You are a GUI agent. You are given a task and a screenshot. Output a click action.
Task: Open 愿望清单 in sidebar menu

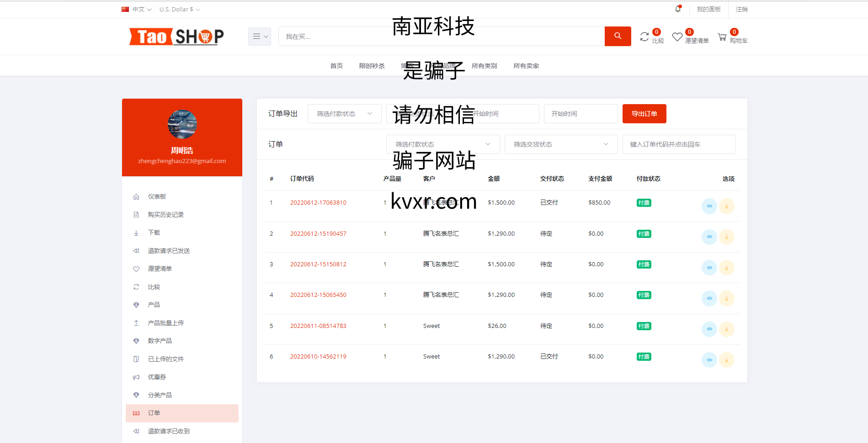click(x=182, y=269)
